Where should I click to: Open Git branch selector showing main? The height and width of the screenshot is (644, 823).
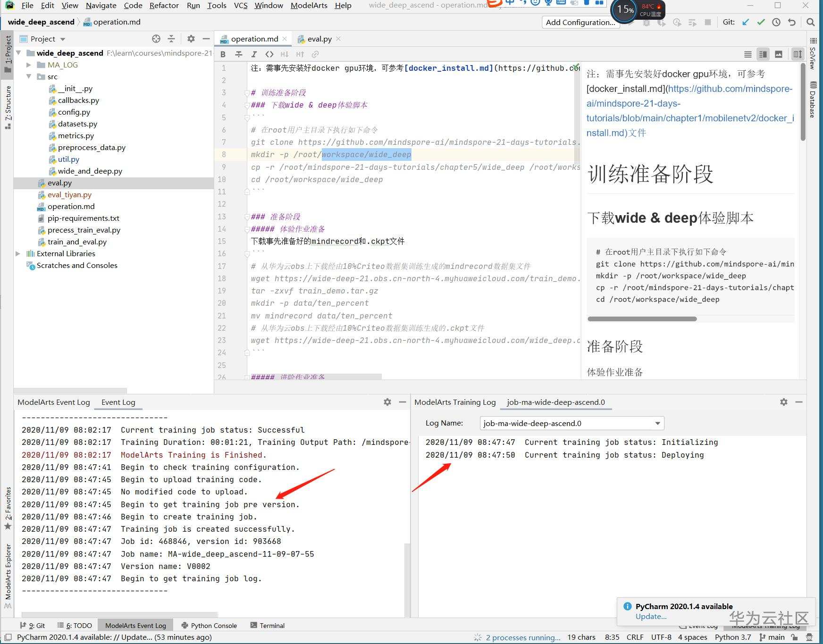(772, 637)
